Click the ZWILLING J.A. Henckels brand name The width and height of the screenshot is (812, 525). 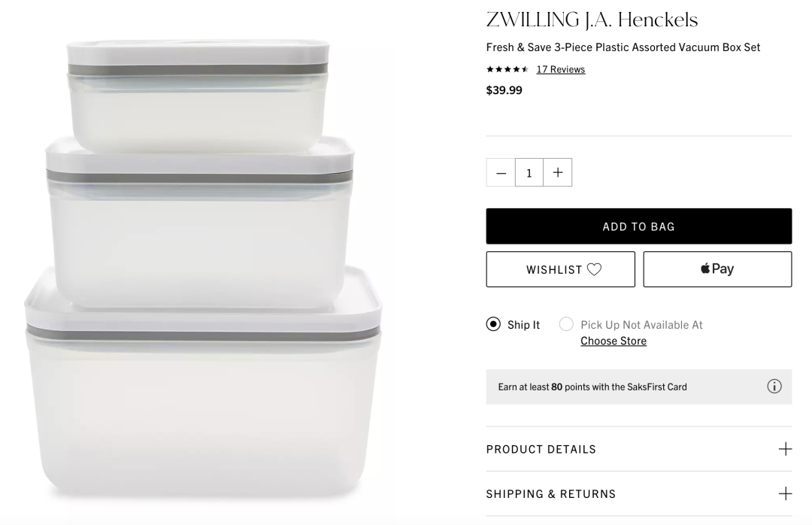point(592,20)
